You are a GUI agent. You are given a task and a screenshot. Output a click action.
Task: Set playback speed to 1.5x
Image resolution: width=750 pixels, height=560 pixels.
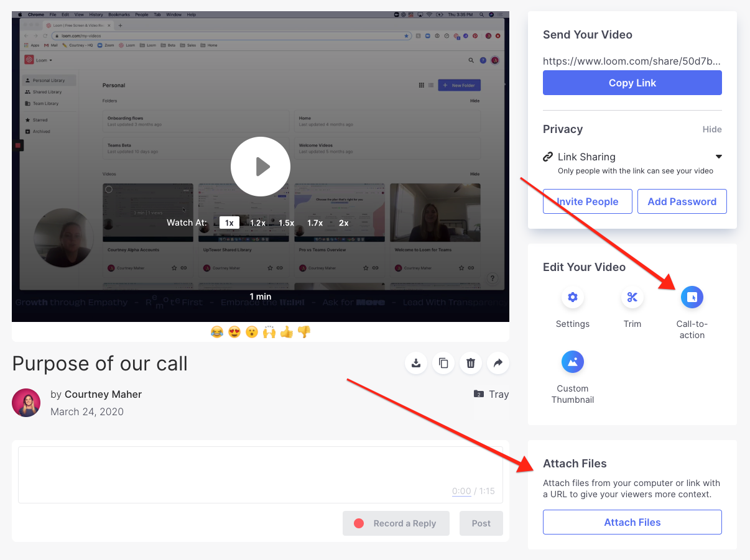coord(287,223)
